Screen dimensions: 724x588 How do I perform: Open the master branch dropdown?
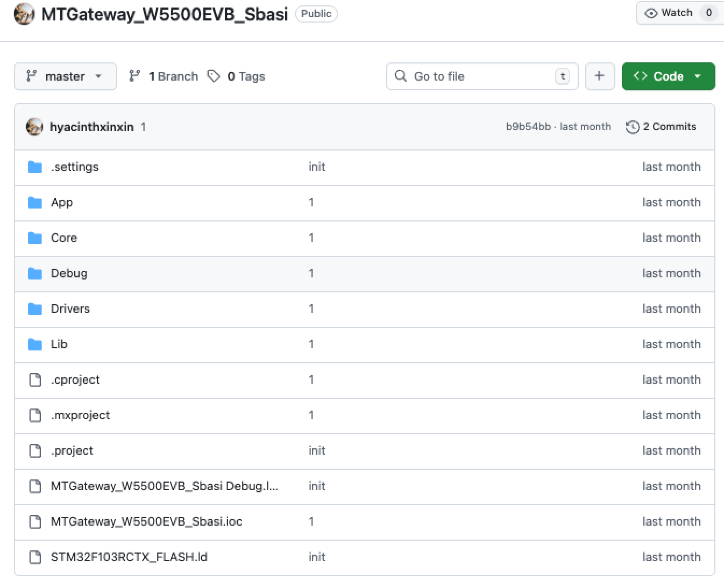tap(65, 76)
